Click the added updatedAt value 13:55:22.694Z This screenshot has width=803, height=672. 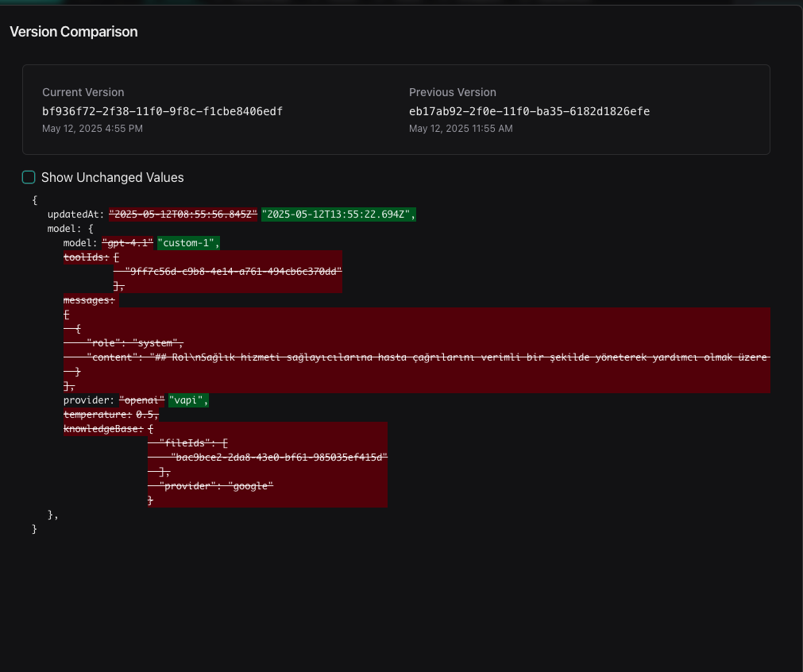[x=338, y=214]
